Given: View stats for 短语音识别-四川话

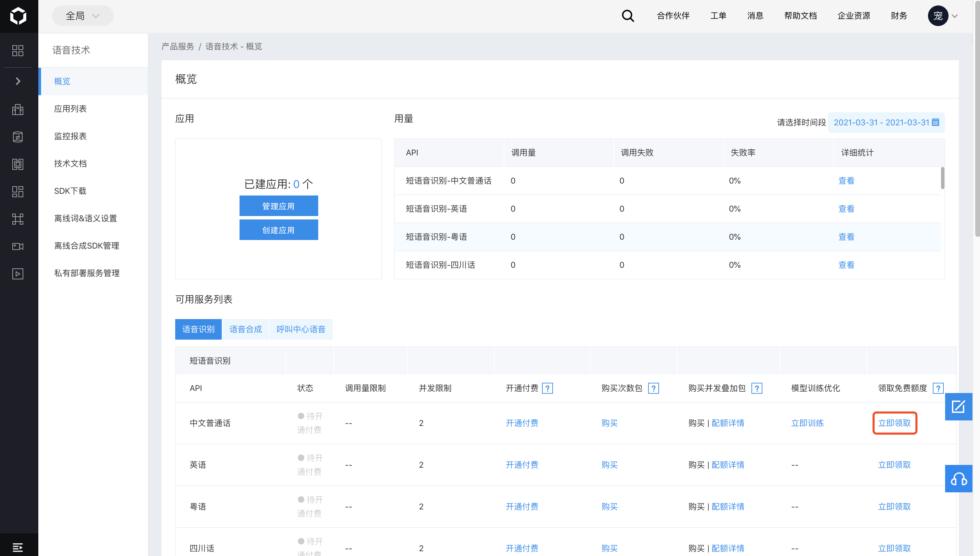Looking at the screenshot, I should (846, 265).
